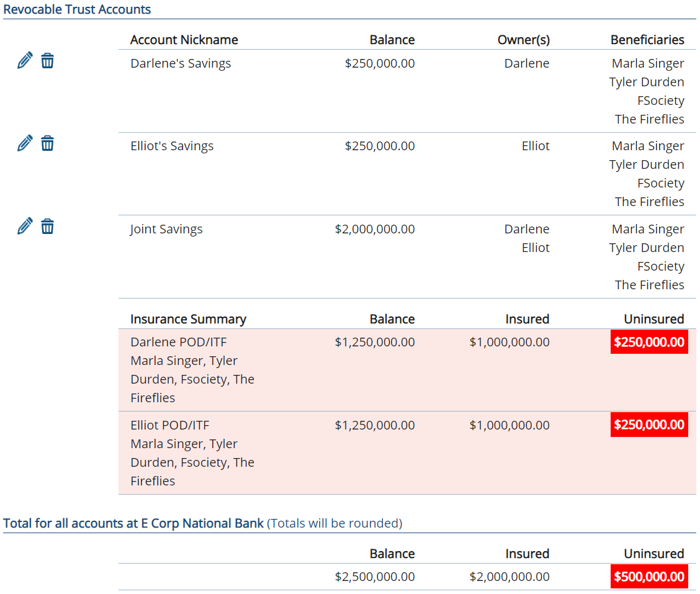The image size is (700, 594).
Task: Edit Darlene's Savings using the pencil icon
Action: click(x=24, y=60)
